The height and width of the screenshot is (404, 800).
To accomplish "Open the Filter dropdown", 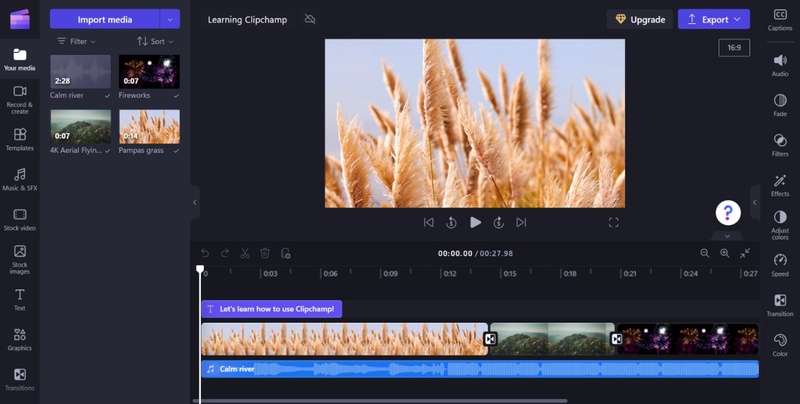I will 76,41.
